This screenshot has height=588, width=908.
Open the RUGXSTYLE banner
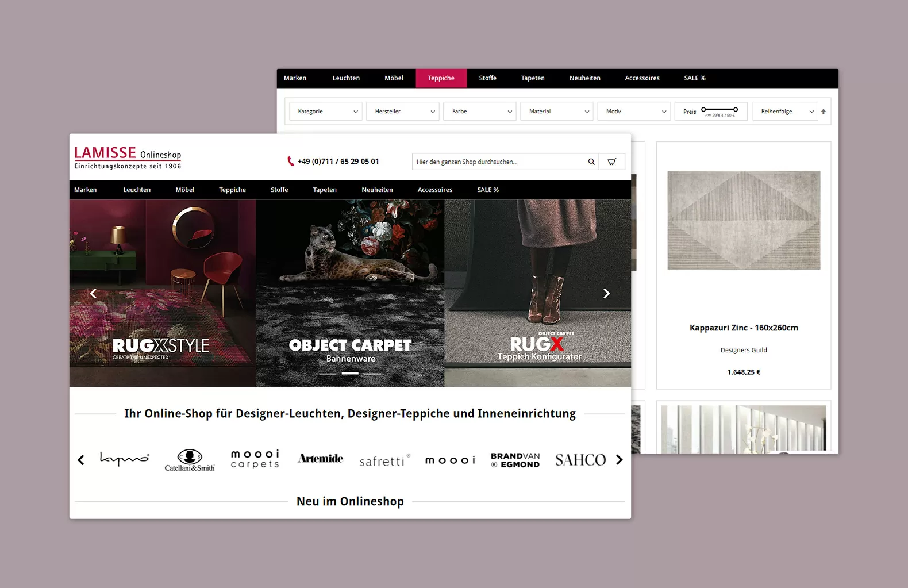point(163,293)
